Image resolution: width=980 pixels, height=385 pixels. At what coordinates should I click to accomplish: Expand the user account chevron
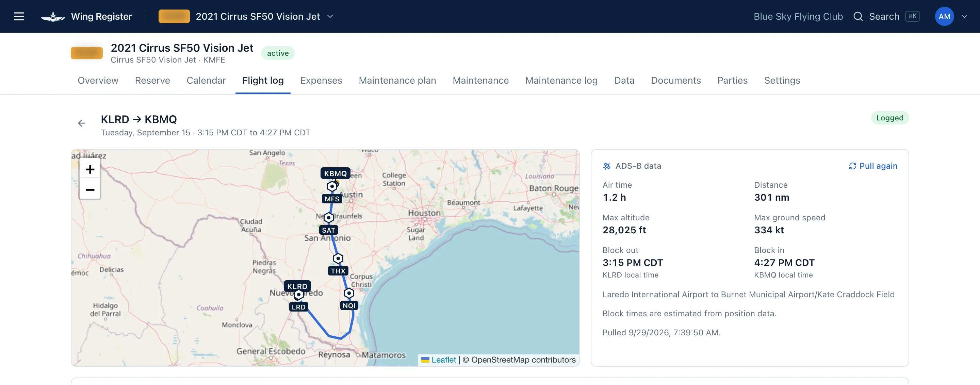[x=964, y=16]
